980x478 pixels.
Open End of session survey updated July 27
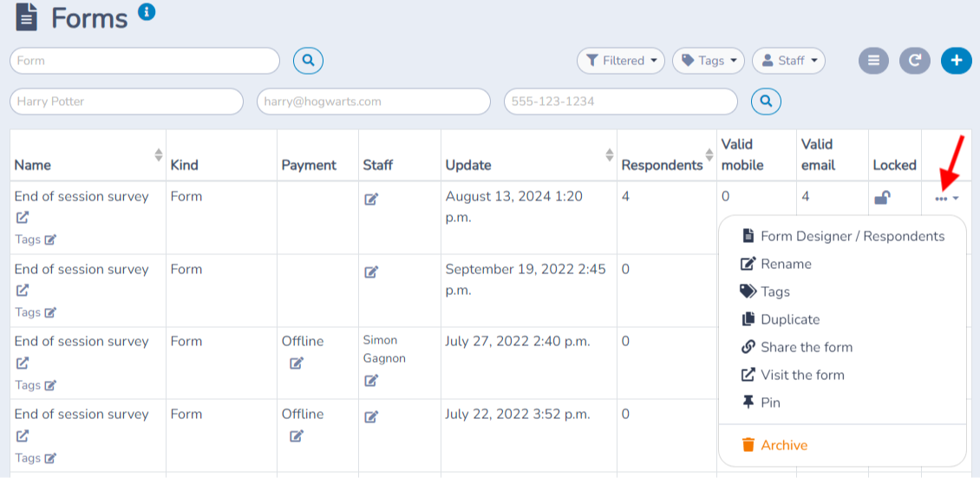click(x=82, y=341)
